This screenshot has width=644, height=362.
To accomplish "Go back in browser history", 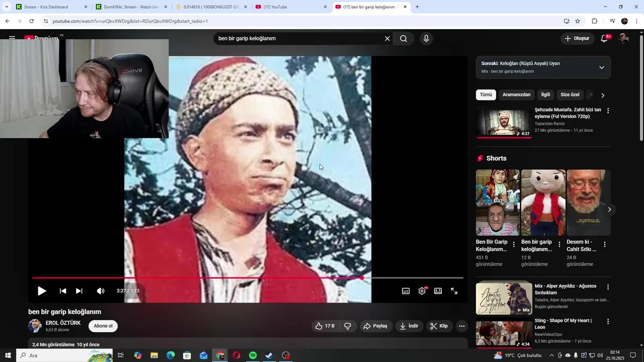I will point(7,21).
